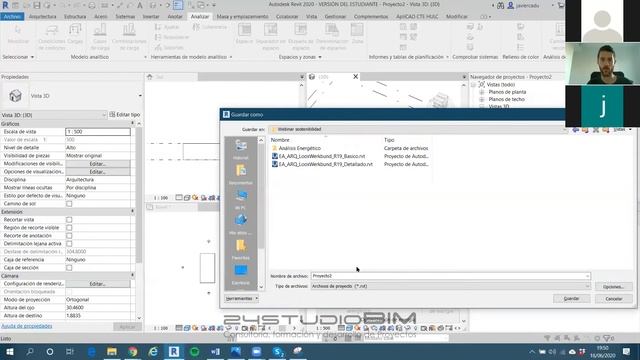Toggle the Región de recorte visible checkbox

click(x=69, y=228)
